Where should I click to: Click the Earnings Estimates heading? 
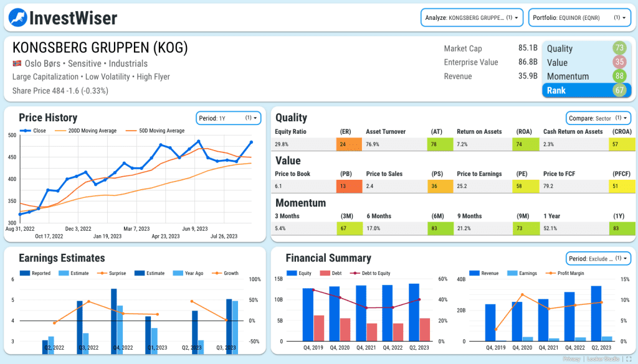(62, 258)
